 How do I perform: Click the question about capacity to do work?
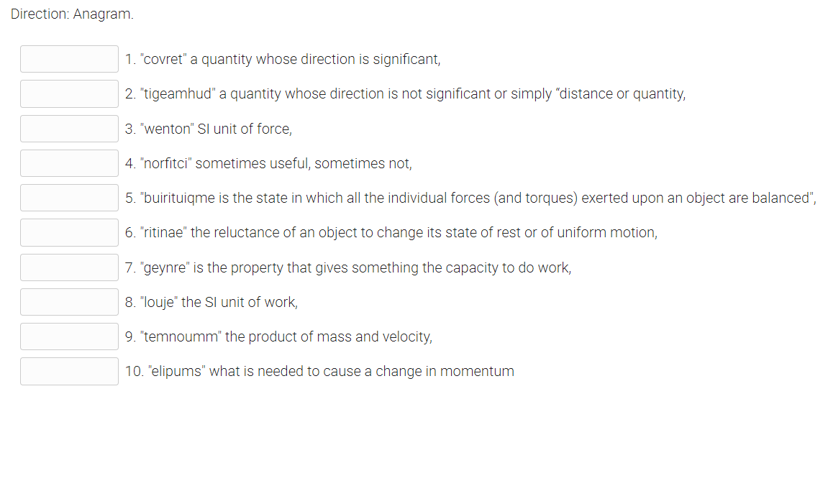(x=345, y=267)
